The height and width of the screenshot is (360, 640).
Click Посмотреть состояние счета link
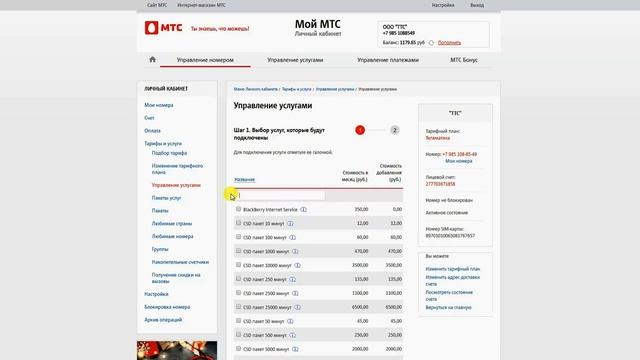(x=449, y=296)
